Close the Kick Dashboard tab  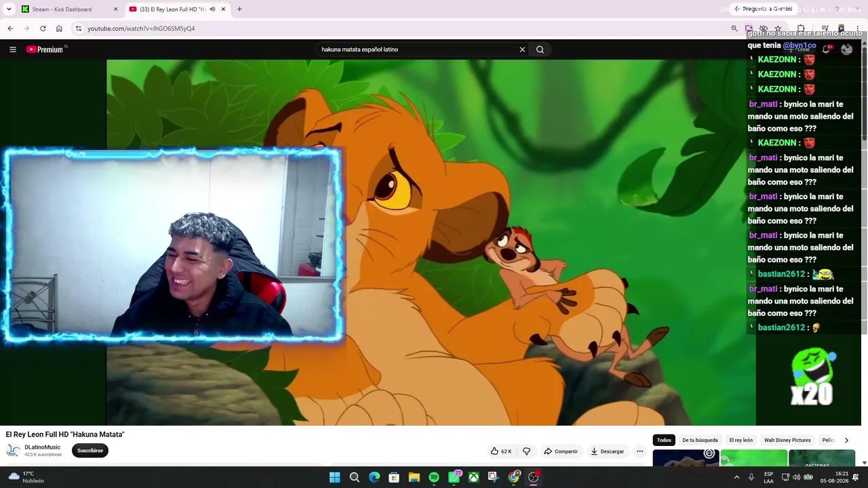pos(115,9)
